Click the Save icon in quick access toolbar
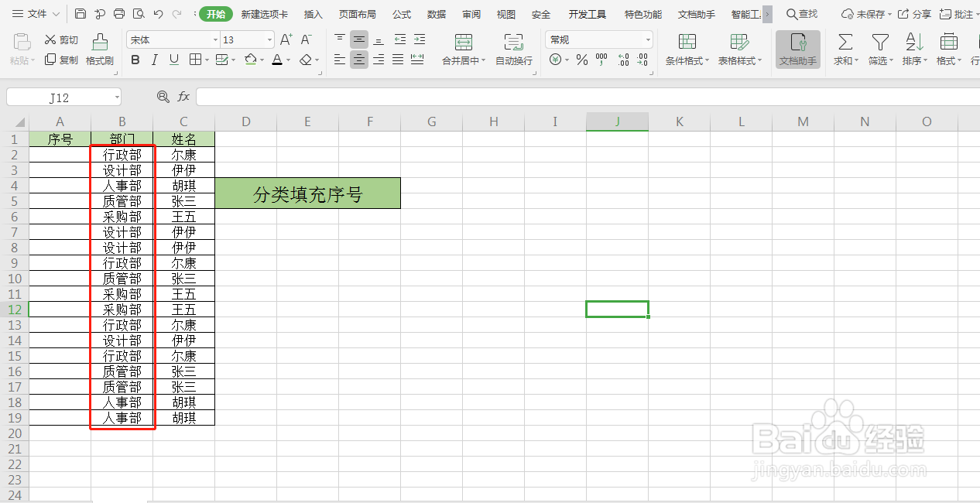 81,14
